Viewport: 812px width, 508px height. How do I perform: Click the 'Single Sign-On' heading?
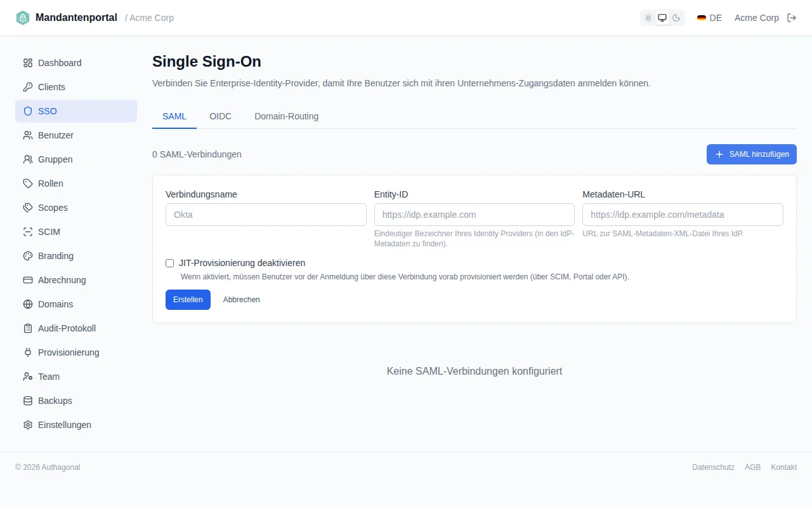click(x=207, y=62)
